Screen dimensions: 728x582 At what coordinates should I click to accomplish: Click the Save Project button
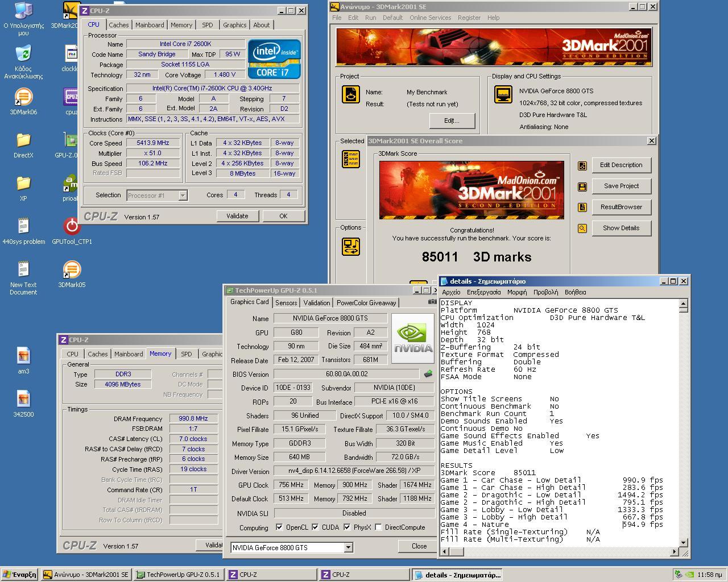coord(621,186)
